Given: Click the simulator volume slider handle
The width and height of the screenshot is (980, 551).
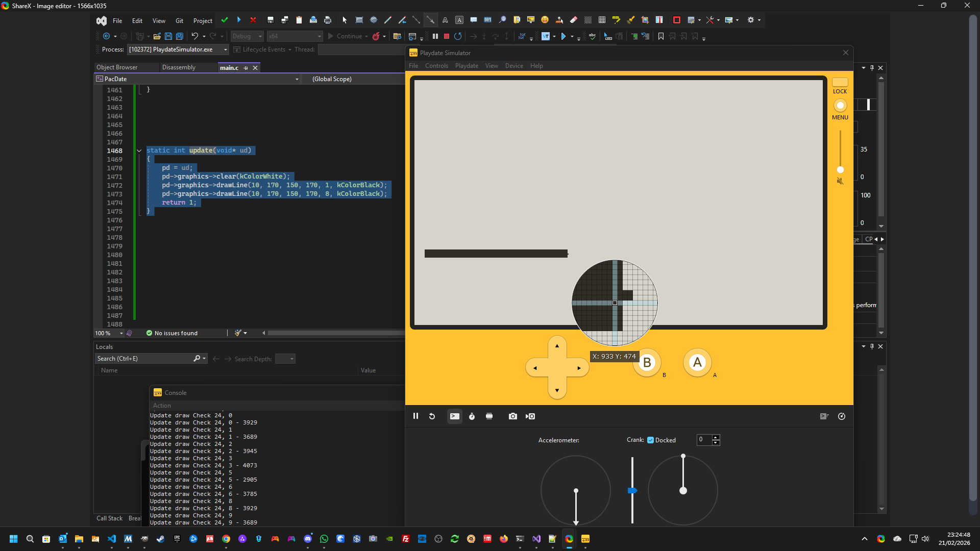Looking at the screenshot, I should coord(840,169).
